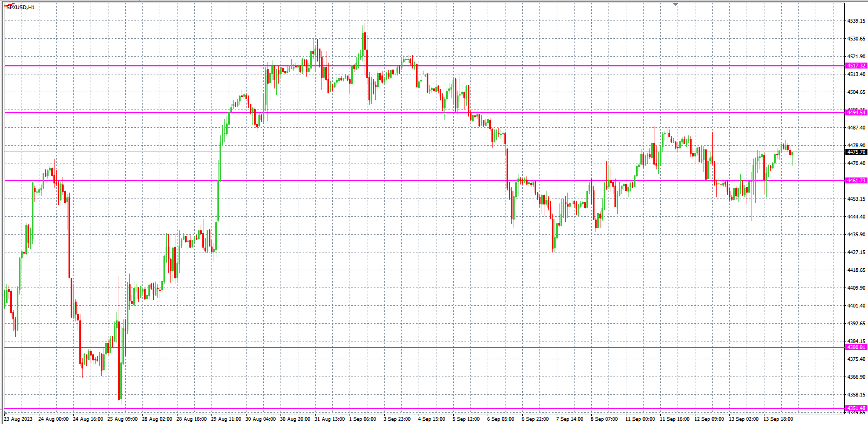Click the 4504.65 price scale value

[856, 92]
